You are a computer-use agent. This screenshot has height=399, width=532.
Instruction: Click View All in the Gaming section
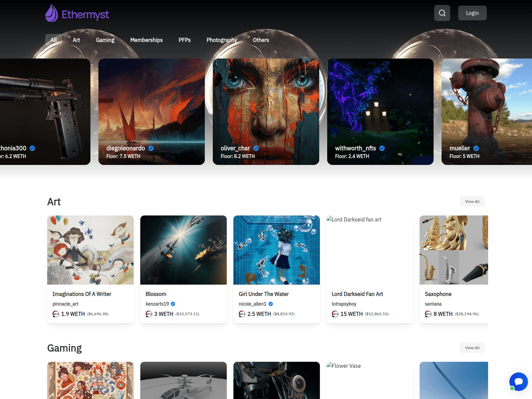[472, 348]
